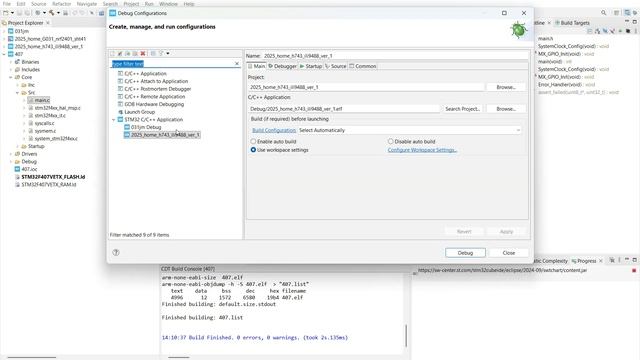Close the Project Explorer tab
Image resolution: width=640 pixels, height=360 pixels.
tap(48, 23)
